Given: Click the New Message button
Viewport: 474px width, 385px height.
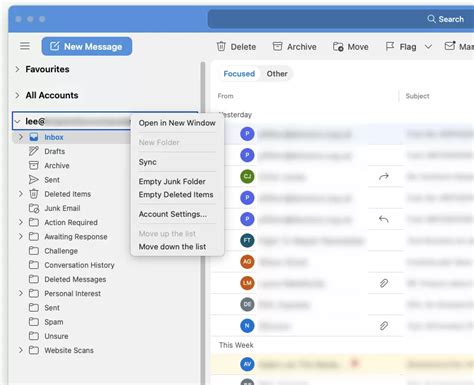Looking at the screenshot, I should pos(87,46).
